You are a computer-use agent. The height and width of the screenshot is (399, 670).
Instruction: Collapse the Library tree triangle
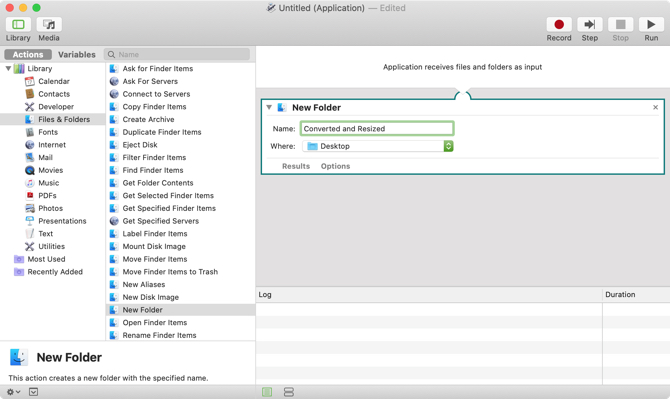pyautogui.click(x=8, y=68)
